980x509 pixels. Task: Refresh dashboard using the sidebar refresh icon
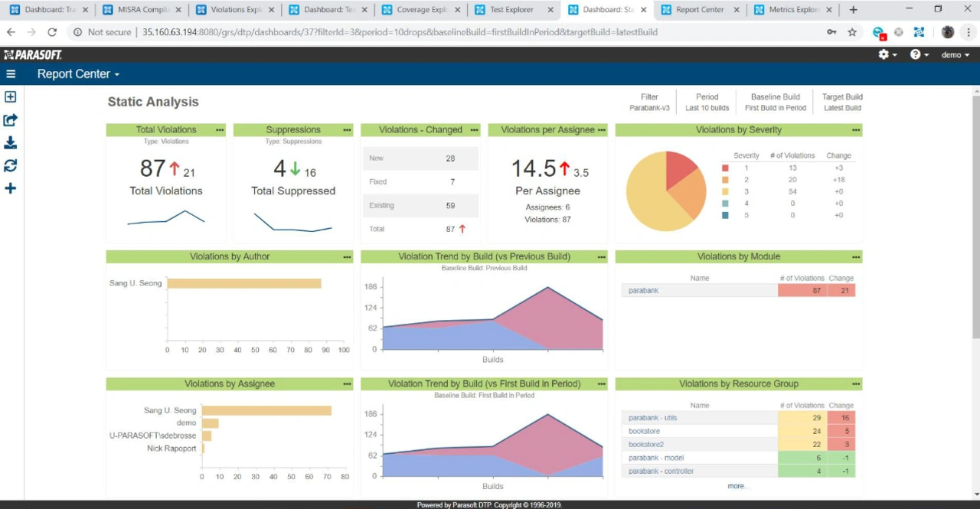click(x=11, y=166)
